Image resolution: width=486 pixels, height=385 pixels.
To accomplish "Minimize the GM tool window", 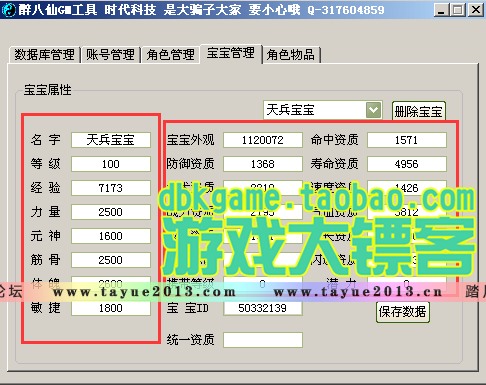I will pyautogui.click(x=441, y=10).
